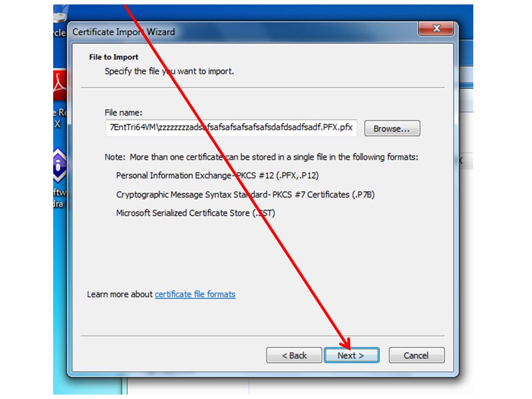
Task: Select the Adobe Reader desktop icon
Action: pos(60,85)
